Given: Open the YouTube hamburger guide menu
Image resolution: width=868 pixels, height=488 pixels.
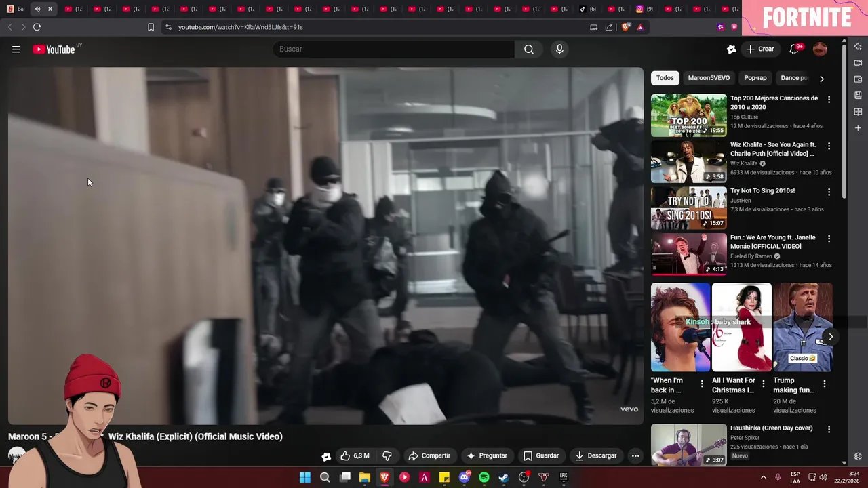Looking at the screenshot, I should pos(16,49).
